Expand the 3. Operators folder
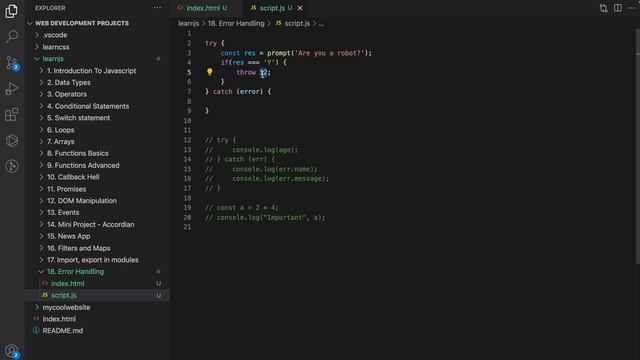The width and height of the screenshot is (640, 360). click(x=67, y=94)
